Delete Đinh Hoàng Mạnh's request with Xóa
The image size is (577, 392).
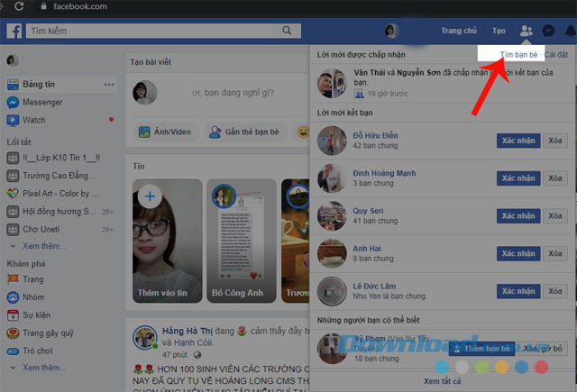coord(555,178)
